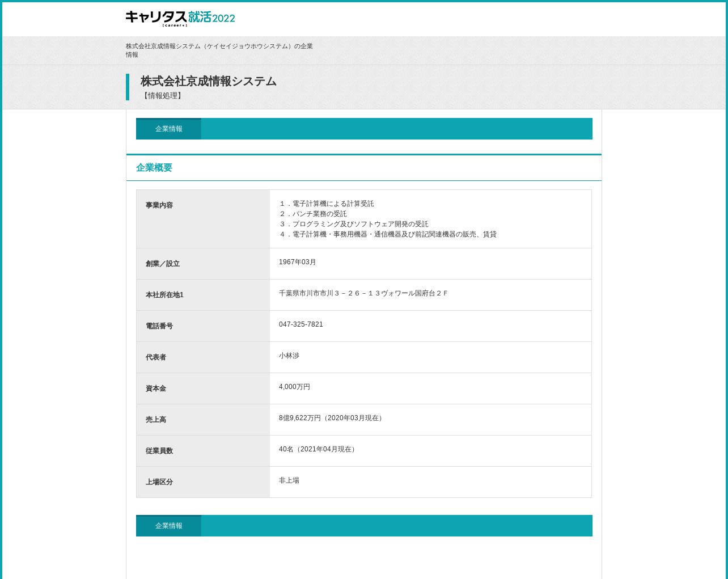Viewport: 728px width, 579px height.
Task: Open the キャリタス就活2022 logo link
Action: [x=180, y=18]
